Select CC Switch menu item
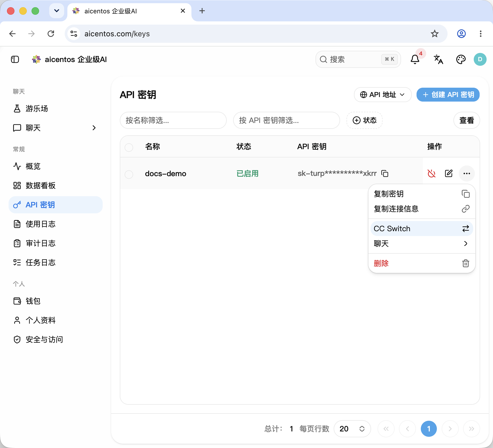Image resolution: width=493 pixels, height=448 pixels. [x=422, y=229]
